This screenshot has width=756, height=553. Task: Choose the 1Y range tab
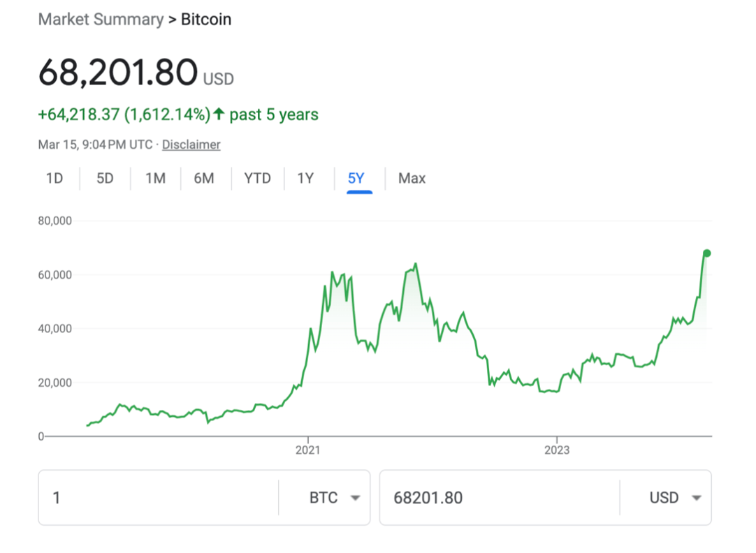coord(305,179)
